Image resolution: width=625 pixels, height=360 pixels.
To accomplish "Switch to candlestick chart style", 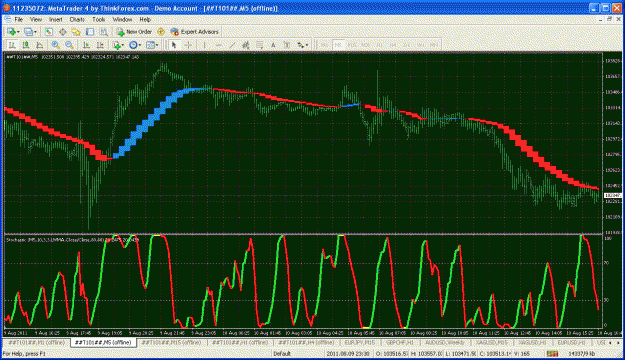I will click(x=26, y=45).
